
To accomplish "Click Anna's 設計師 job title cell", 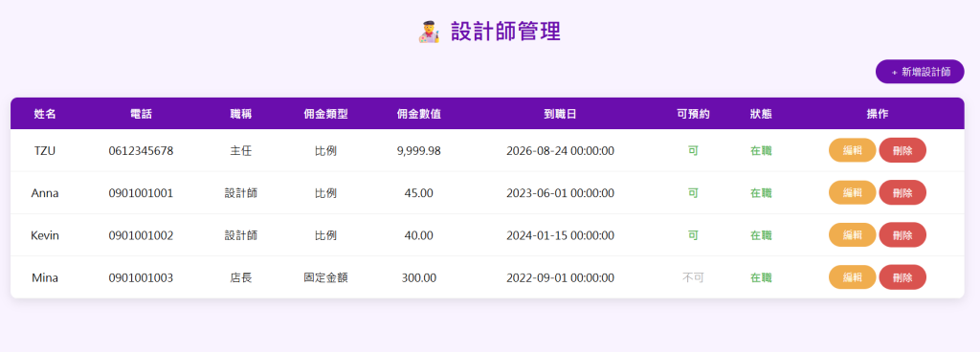I will click(241, 193).
